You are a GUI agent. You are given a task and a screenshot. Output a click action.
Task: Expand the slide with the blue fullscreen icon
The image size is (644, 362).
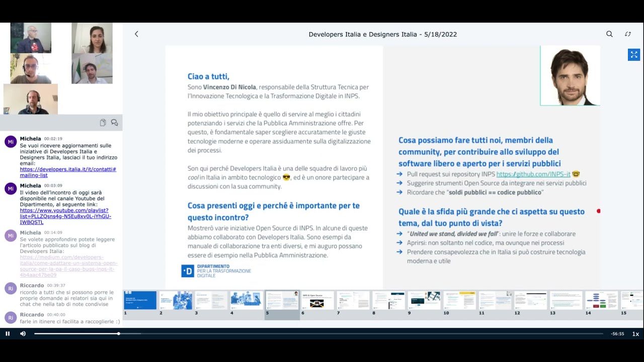(x=633, y=55)
